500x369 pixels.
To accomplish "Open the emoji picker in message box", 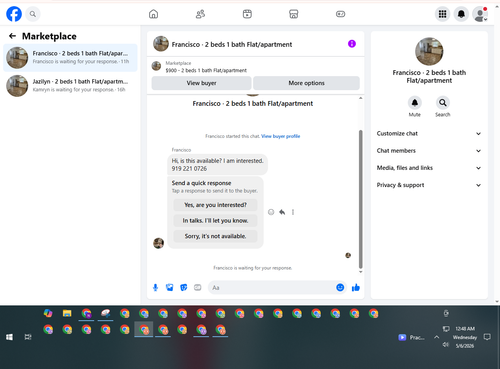I will (x=340, y=287).
